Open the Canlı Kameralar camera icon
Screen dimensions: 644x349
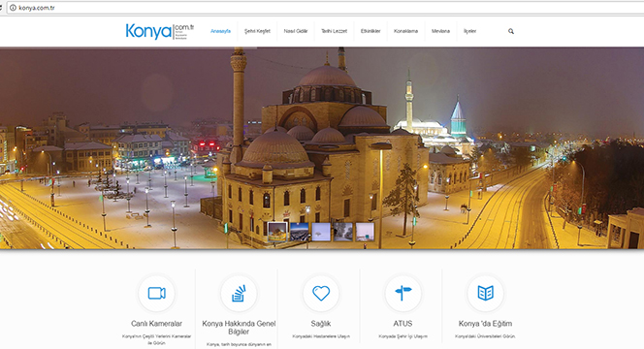click(156, 293)
